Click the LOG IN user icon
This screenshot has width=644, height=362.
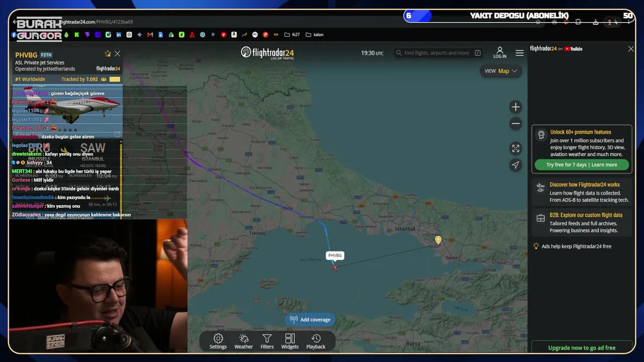click(x=500, y=53)
